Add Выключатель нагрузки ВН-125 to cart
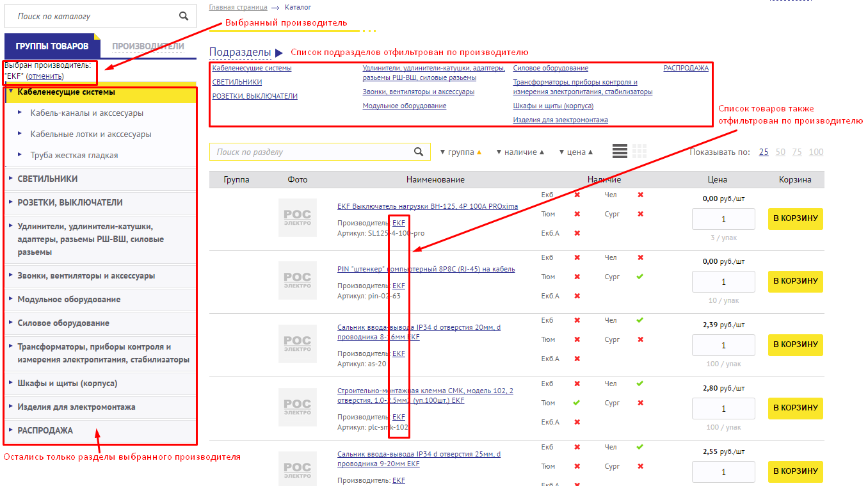Screen dimensions: 868x486 [796, 218]
